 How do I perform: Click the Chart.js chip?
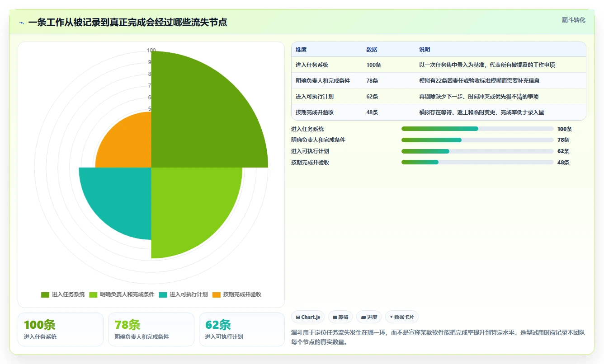click(x=308, y=317)
